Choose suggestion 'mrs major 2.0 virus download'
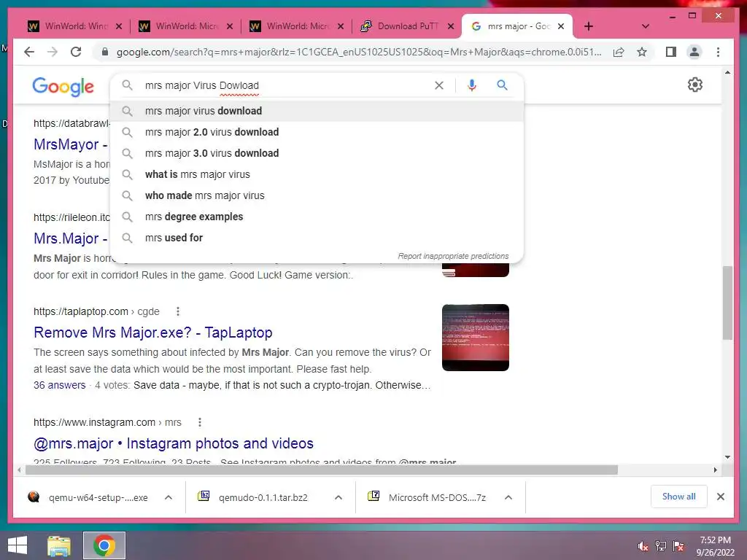 [317, 132]
